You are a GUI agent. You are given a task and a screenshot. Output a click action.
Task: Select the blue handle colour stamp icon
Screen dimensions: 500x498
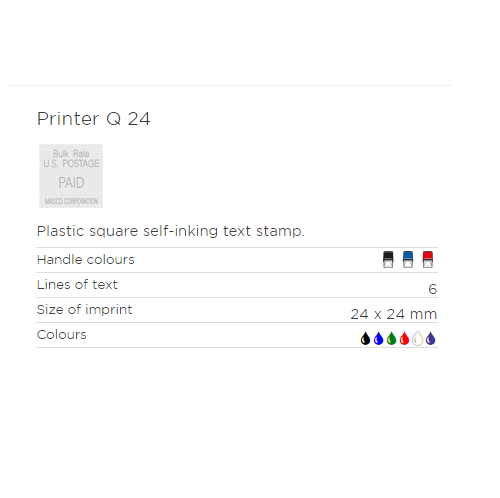[408, 259]
